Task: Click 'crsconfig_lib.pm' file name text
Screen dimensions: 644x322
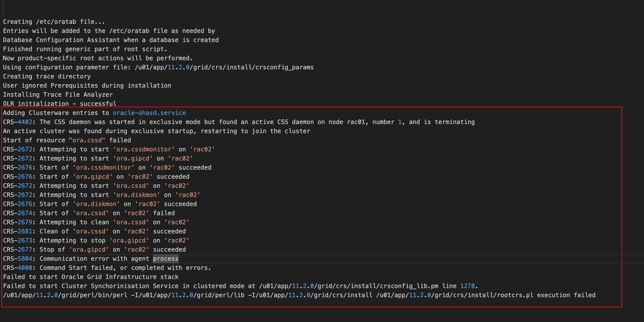Action: click(x=409, y=286)
